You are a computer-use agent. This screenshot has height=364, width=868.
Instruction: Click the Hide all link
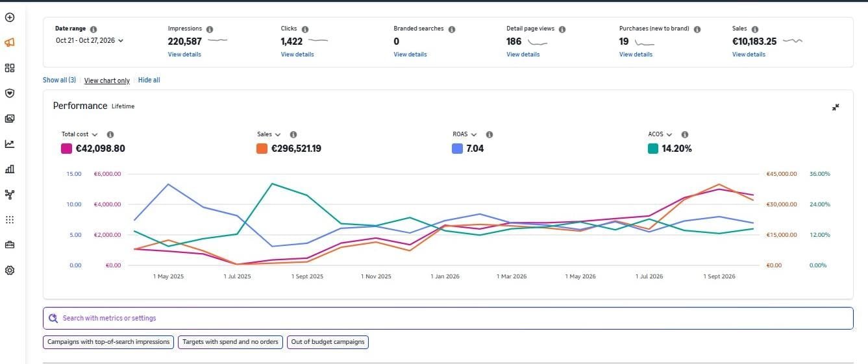click(x=149, y=80)
